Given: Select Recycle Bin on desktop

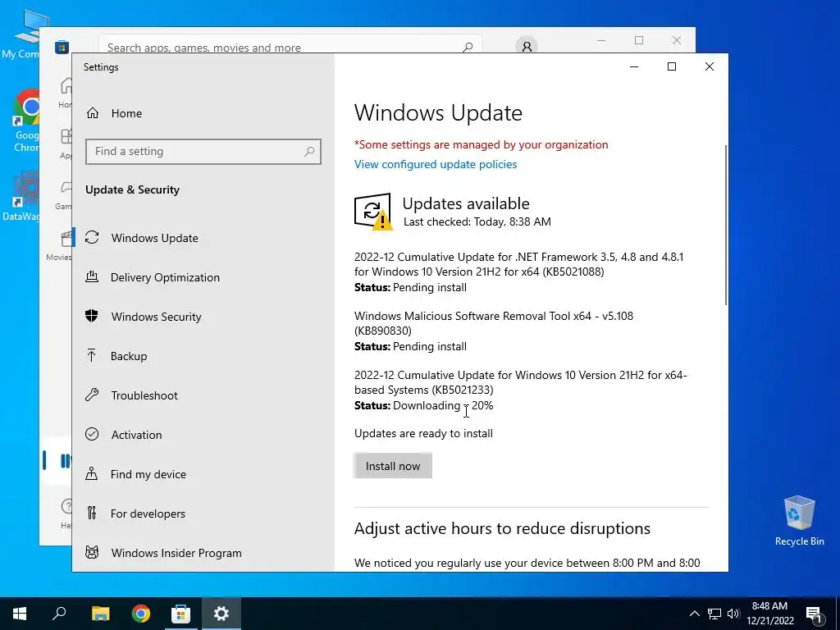Looking at the screenshot, I should point(799,520).
